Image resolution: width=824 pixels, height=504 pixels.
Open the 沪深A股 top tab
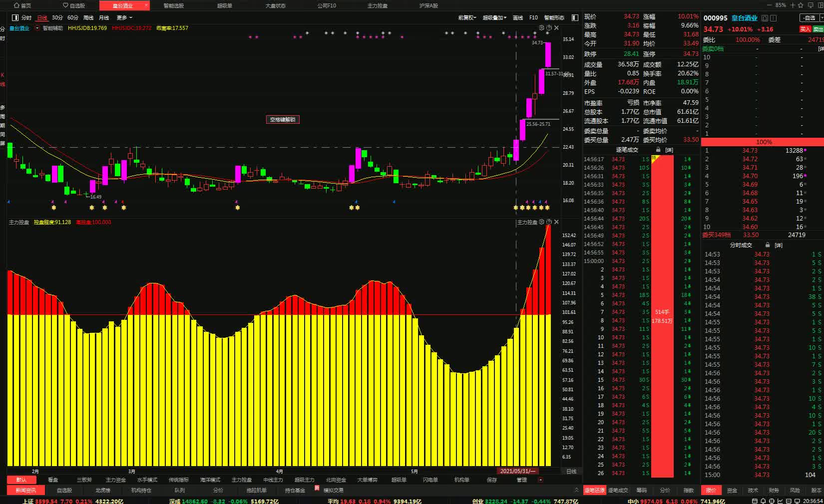click(x=428, y=5)
